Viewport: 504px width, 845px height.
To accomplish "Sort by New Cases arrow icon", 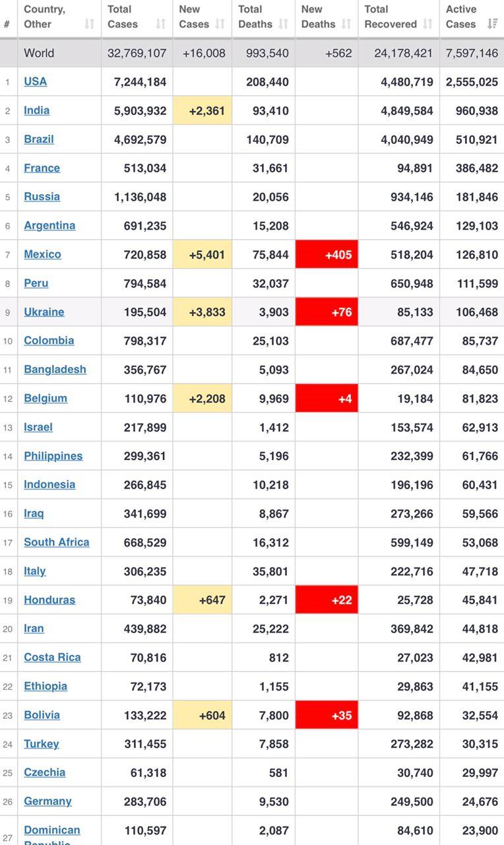I will [220, 24].
